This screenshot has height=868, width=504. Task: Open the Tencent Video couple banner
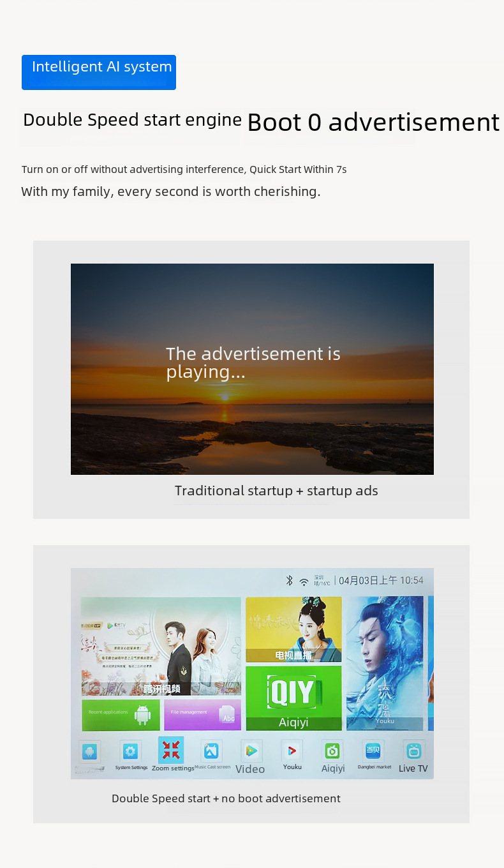(x=161, y=646)
